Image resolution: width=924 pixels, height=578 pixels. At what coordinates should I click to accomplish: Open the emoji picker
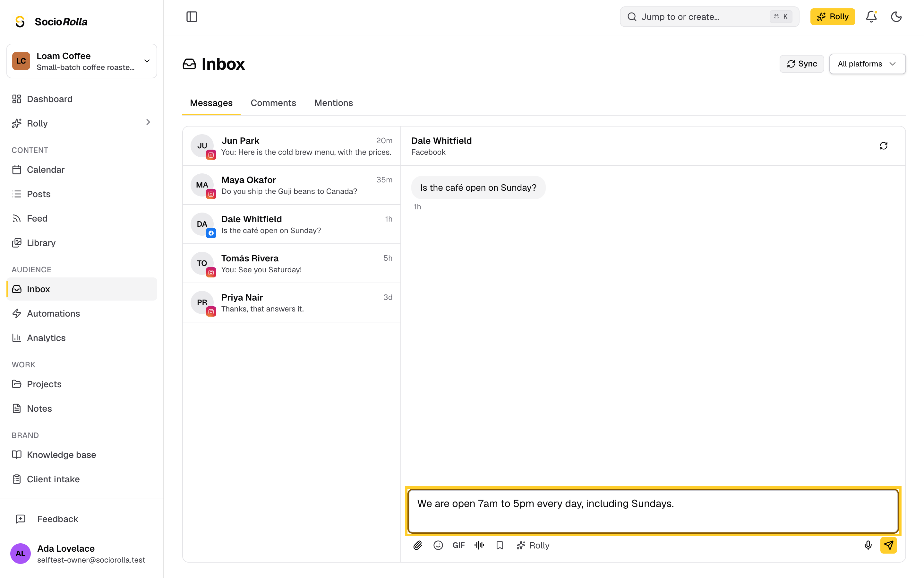pos(438,546)
